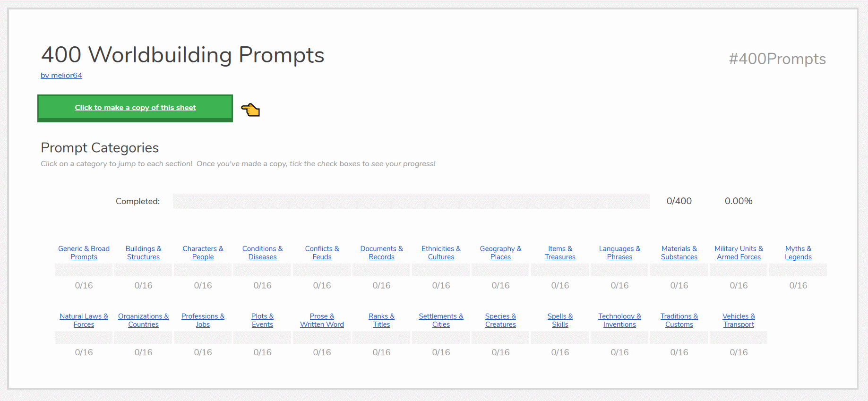Image resolution: width=868 pixels, height=401 pixels.
Task: Jump to Conflicts & Feuds section
Action: pos(322,253)
